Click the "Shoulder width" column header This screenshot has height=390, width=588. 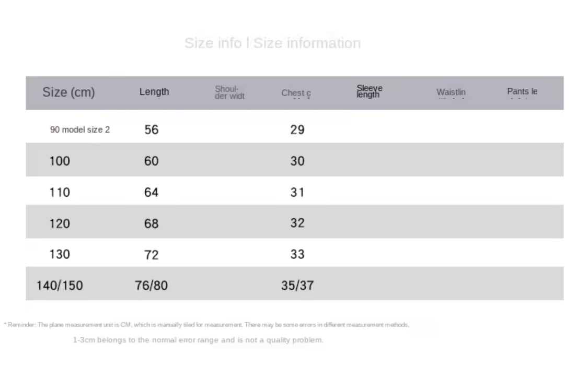click(229, 92)
